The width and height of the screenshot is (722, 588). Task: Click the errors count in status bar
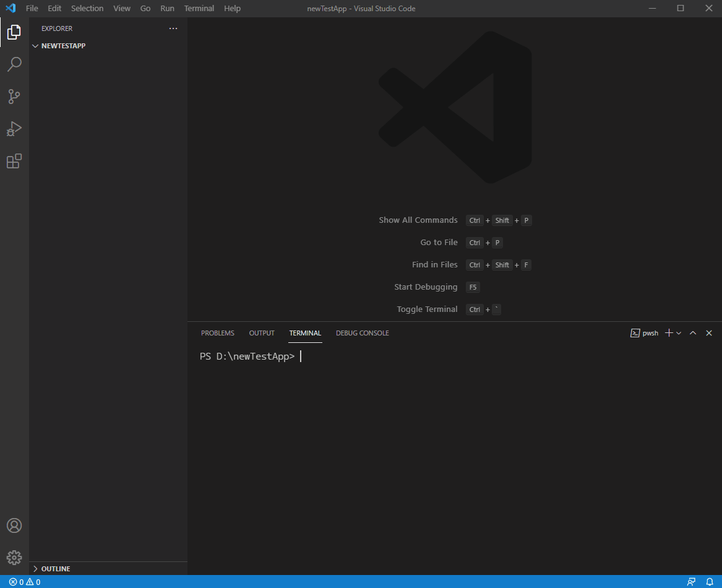pyautogui.click(x=16, y=582)
